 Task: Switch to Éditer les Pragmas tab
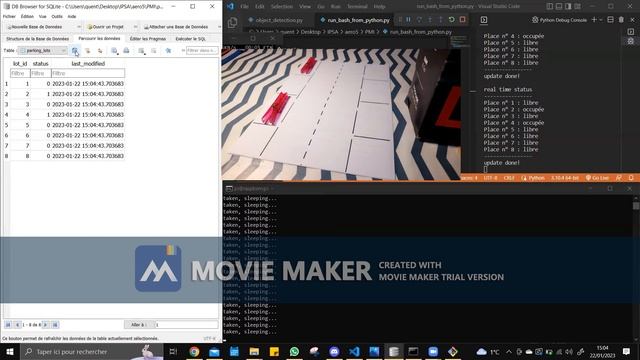pos(148,39)
